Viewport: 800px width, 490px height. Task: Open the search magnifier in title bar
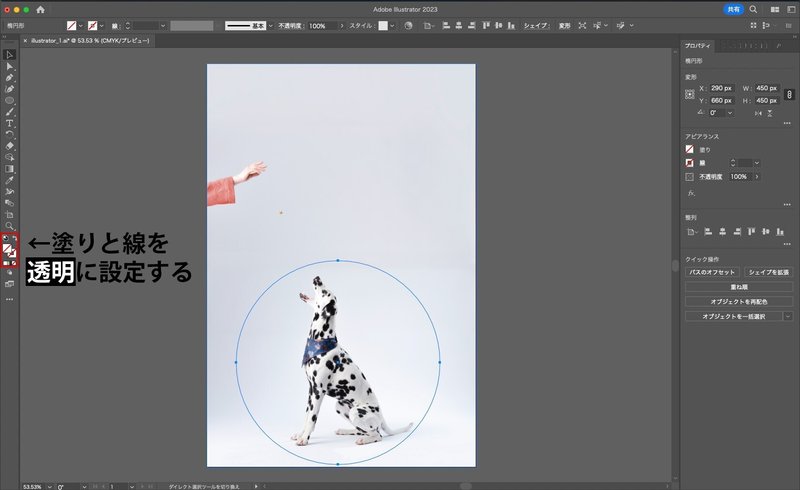(753, 9)
